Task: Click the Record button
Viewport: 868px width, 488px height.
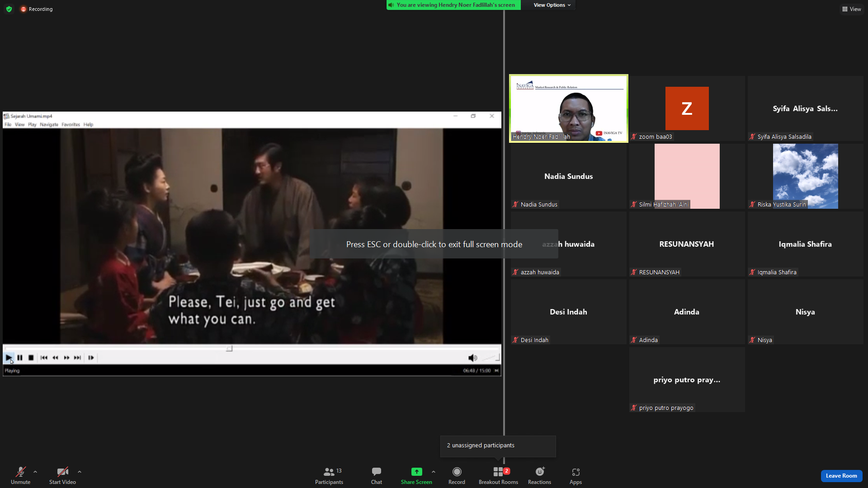Action: (x=457, y=475)
